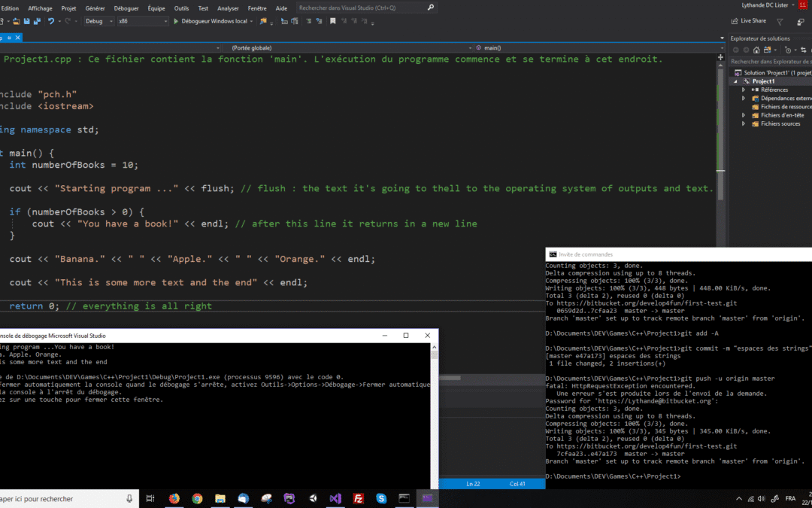
Task: Collapse the Project1 tree node
Action: pos(737,81)
